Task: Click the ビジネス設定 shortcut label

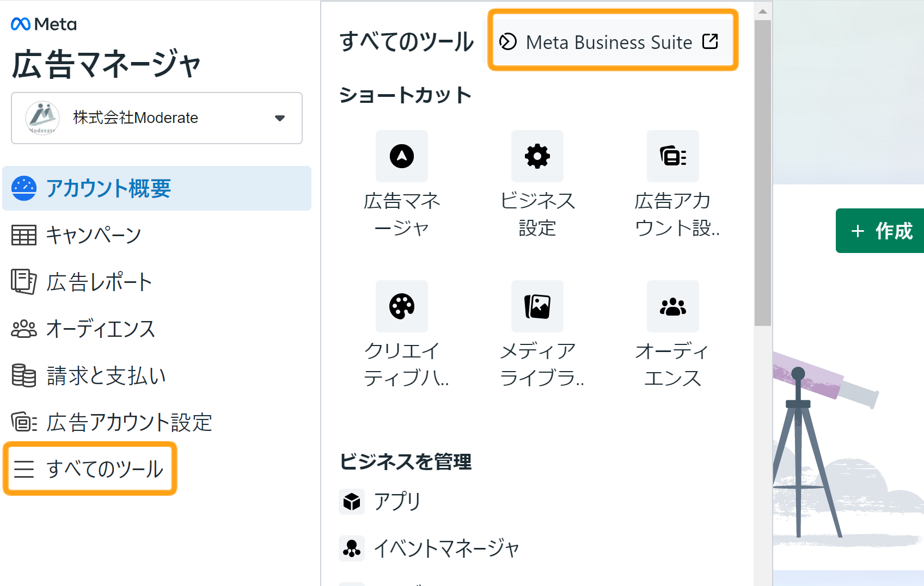Action: click(537, 214)
